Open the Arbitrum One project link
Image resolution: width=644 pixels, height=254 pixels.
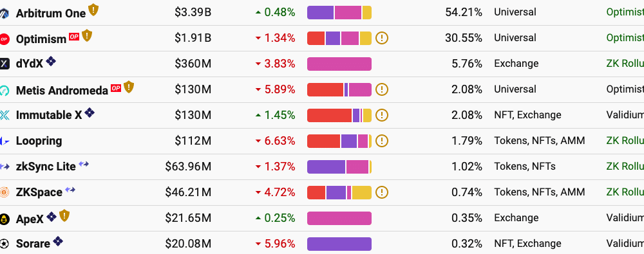click(51, 13)
